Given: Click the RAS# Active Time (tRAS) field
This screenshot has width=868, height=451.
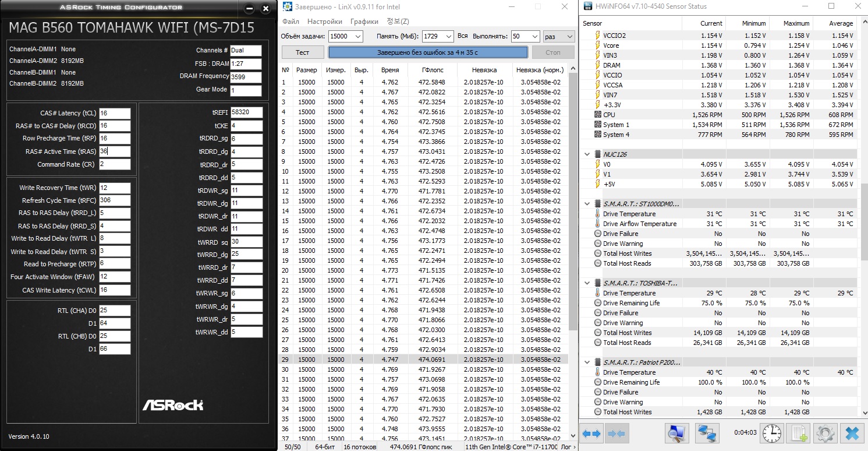Looking at the screenshot, I should tap(115, 151).
